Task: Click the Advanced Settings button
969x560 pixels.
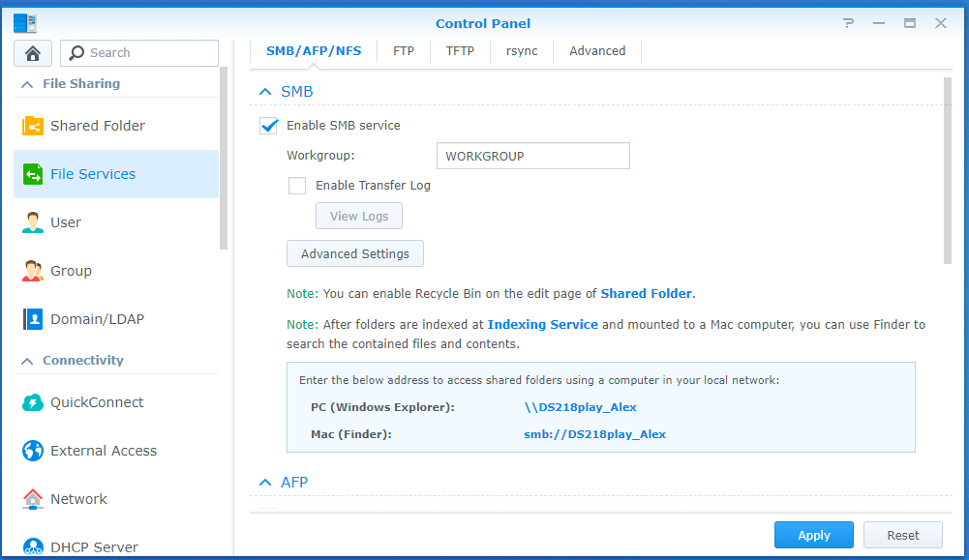Action: [x=355, y=253]
